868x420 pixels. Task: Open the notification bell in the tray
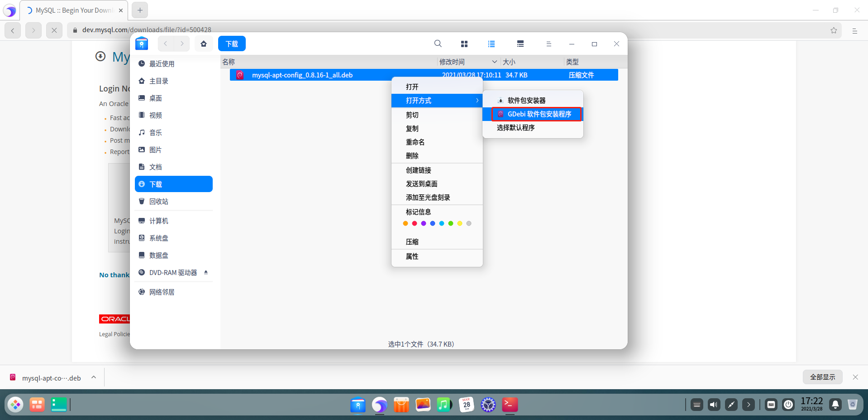point(835,405)
